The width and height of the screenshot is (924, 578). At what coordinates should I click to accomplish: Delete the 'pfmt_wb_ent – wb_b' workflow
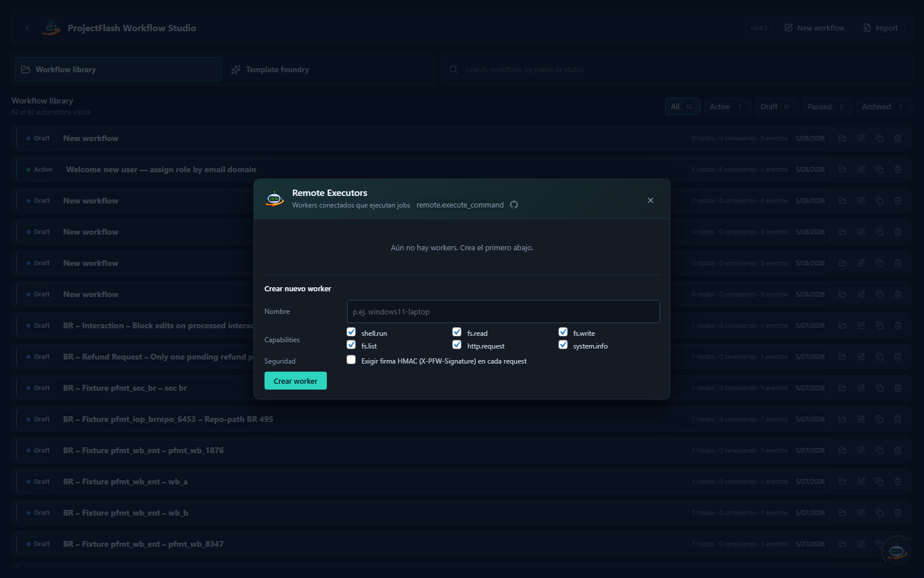click(x=898, y=513)
